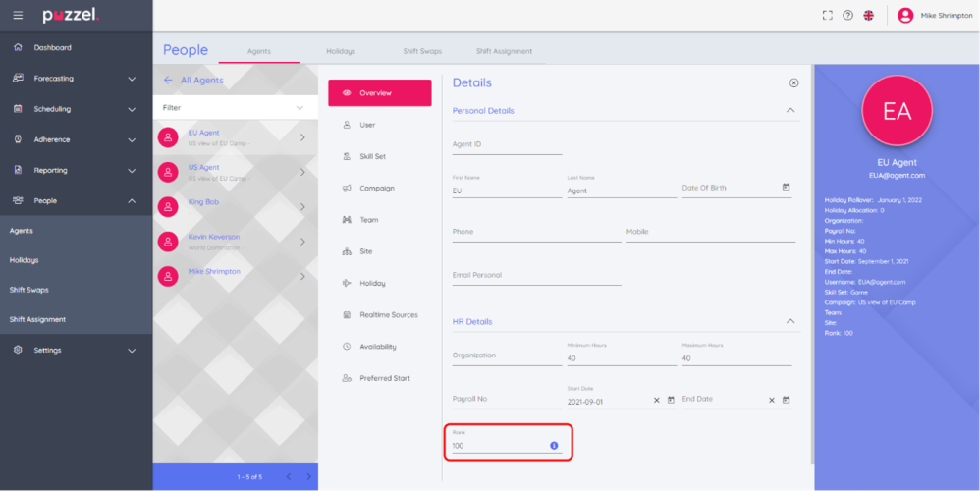Image resolution: width=980 pixels, height=491 pixels.
Task: Switch to the Holidays tab
Action: (341, 51)
